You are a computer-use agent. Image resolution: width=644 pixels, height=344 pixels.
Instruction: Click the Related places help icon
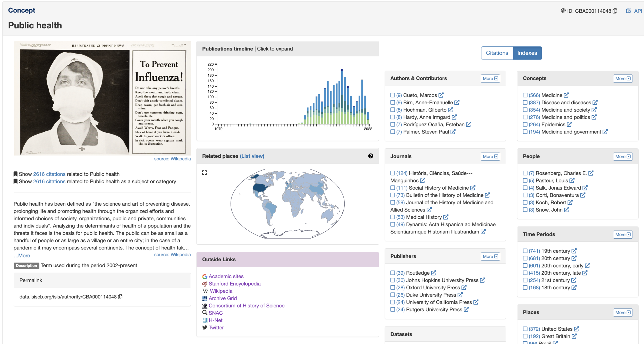370,156
